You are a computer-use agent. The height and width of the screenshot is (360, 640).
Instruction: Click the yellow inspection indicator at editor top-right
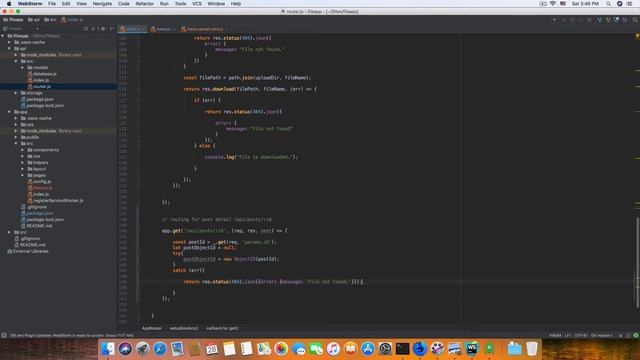(x=637, y=36)
